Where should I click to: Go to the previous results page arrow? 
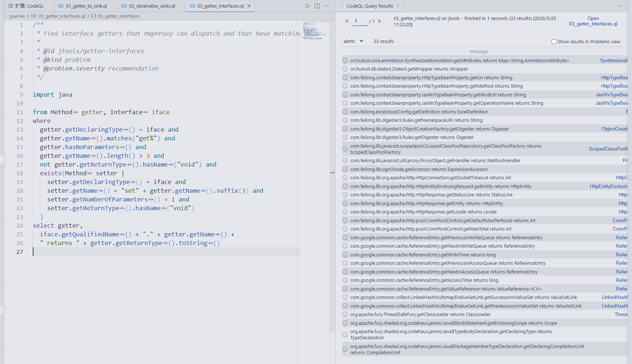(347, 21)
